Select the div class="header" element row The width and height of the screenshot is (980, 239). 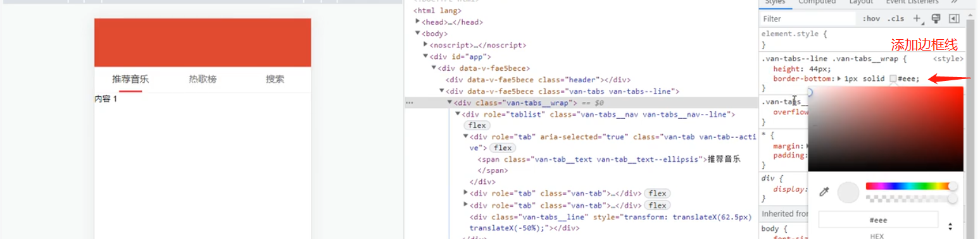[537, 80]
